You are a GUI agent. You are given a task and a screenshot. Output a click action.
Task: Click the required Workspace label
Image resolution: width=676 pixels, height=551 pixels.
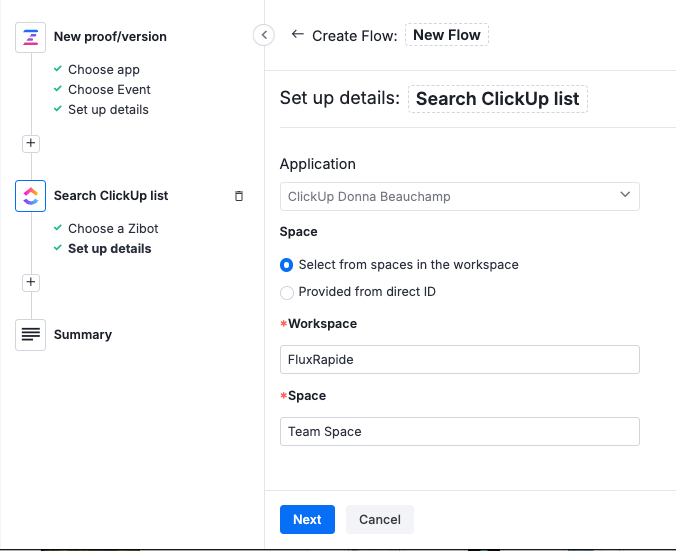(x=322, y=324)
